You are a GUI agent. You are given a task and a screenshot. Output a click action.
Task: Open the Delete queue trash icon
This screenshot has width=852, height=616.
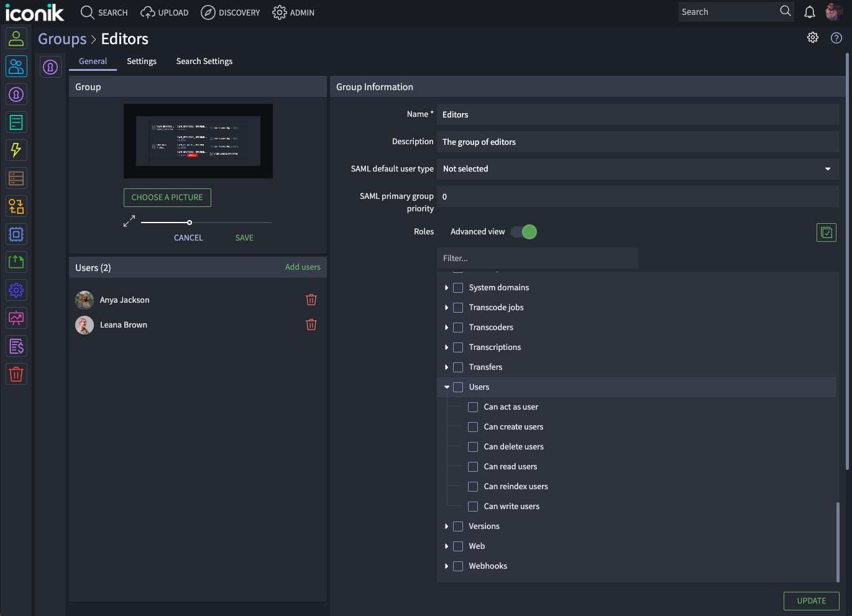pyautogui.click(x=16, y=374)
